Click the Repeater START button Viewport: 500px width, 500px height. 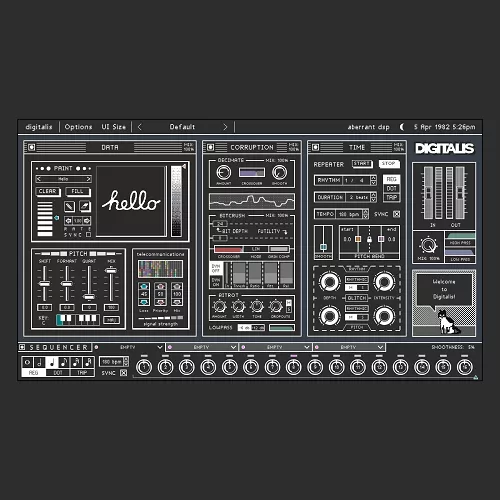[x=362, y=164]
